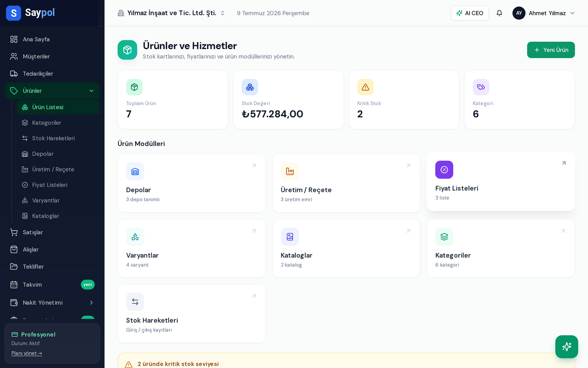Open the company selector Yılmaz İnşaat dropdown
Viewport: 588px width, 368px height.
[171, 13]
